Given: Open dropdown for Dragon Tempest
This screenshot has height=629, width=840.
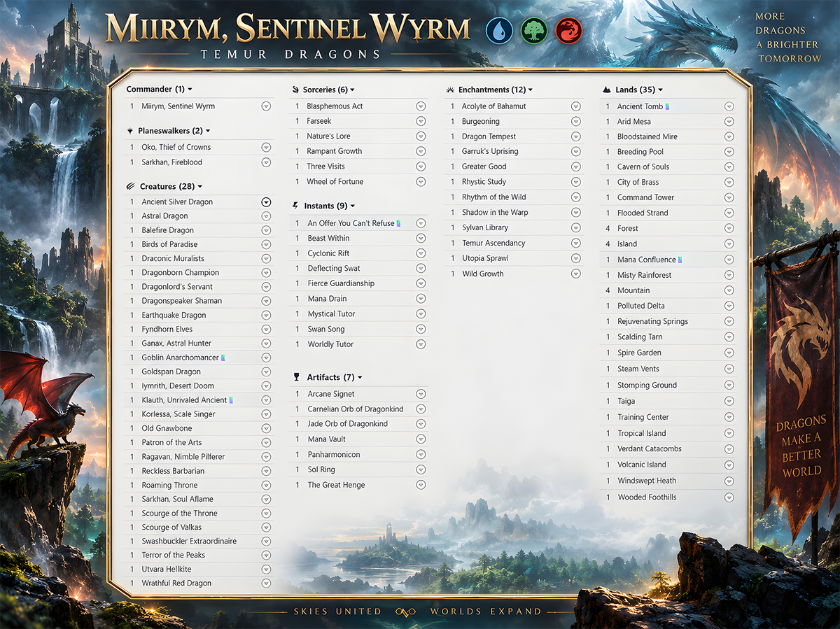Looking at the screenshot, I should pyautogui.click(x=576, y=136).
